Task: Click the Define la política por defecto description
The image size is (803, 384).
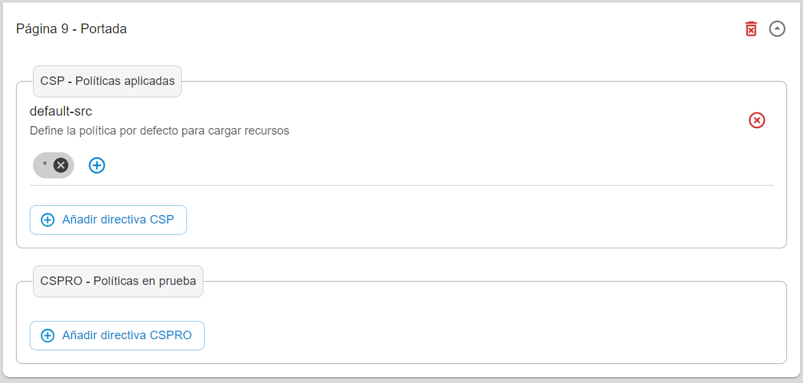Action: (x=159, y=131)
